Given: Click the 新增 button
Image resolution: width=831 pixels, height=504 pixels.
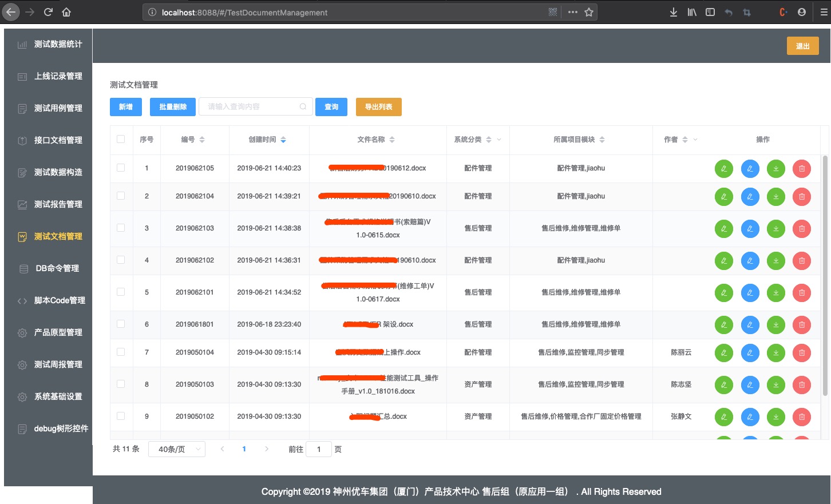Looking at the screenshot, I should coord(126,107).
